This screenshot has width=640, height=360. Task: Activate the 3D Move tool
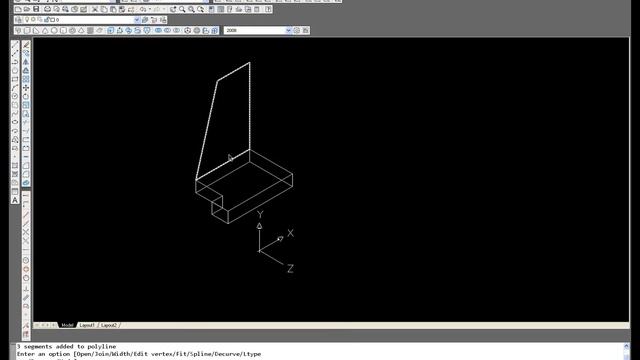[188, 31]
